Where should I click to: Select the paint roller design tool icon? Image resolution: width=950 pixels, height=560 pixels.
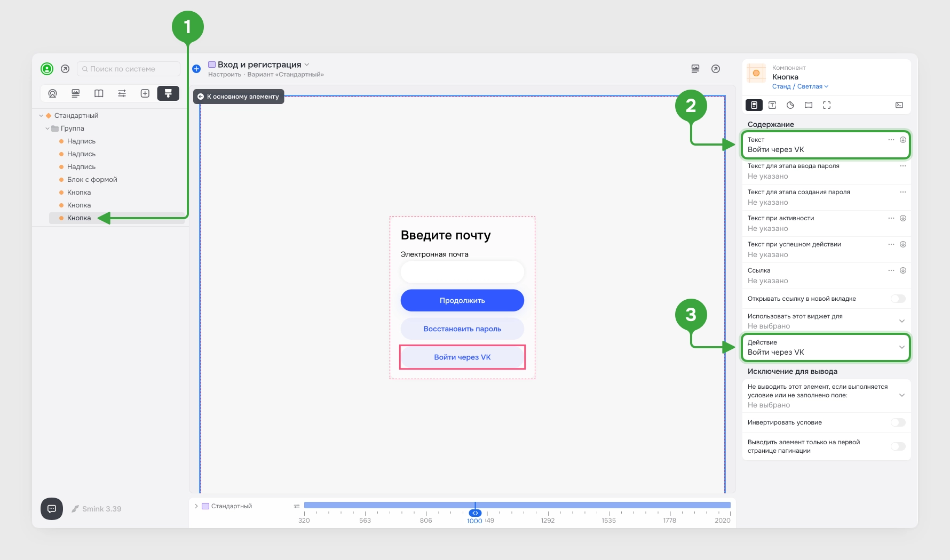pos(168,93)
